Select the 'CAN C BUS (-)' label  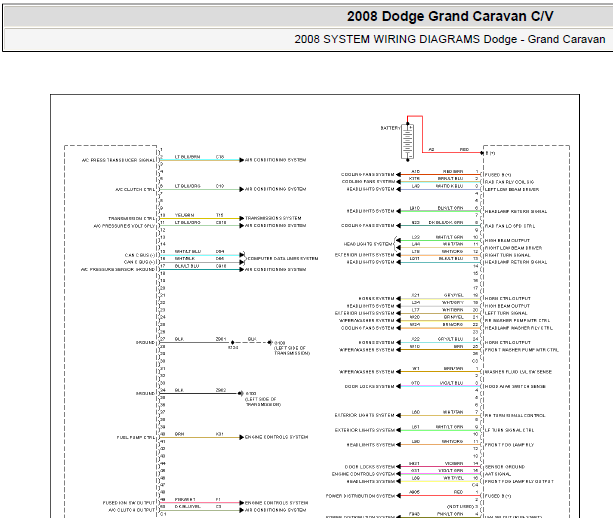click(140, 255)
